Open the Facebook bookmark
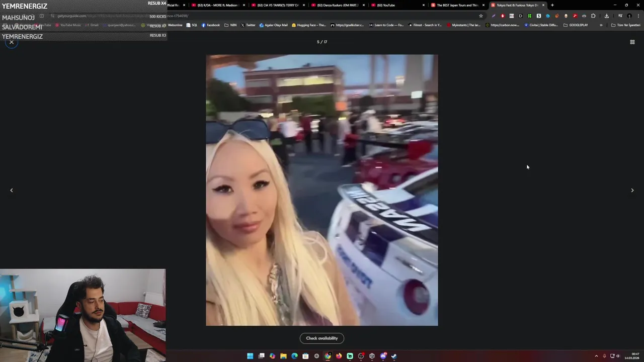The height and width of the screenshot is (362, 644). point(211,25)
